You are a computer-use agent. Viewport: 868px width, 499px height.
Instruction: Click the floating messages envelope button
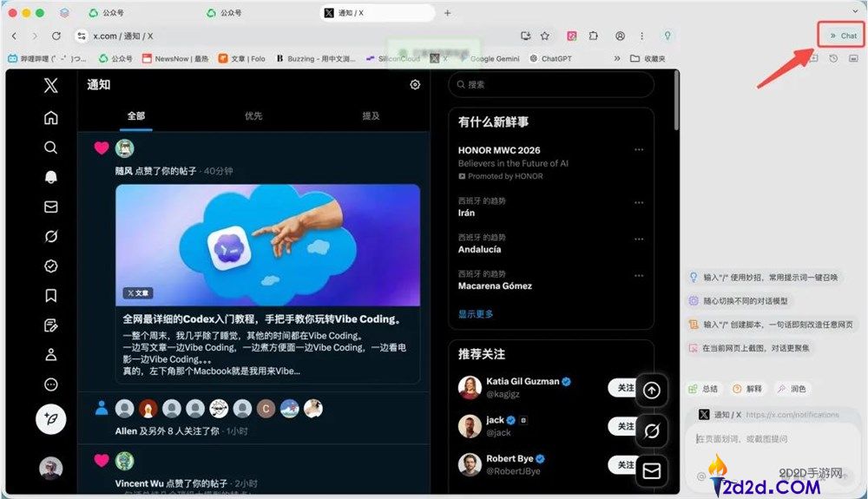click(x=652, y=471)
